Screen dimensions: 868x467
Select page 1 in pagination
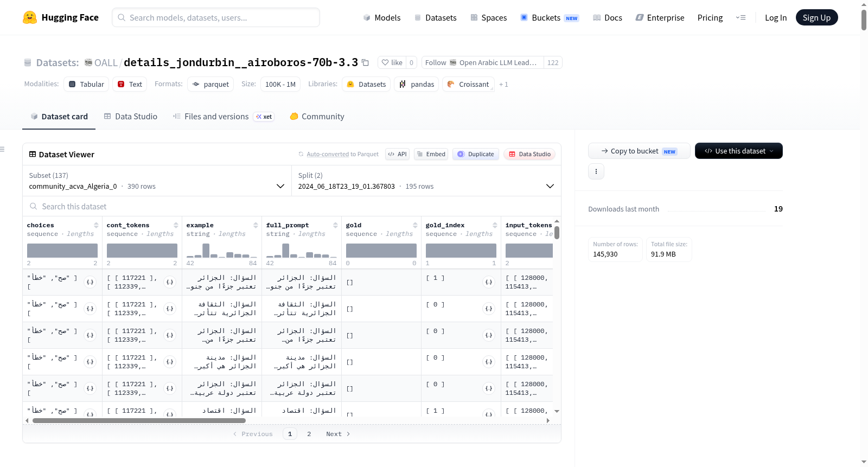pyautogui.click(x=290, y=434)
